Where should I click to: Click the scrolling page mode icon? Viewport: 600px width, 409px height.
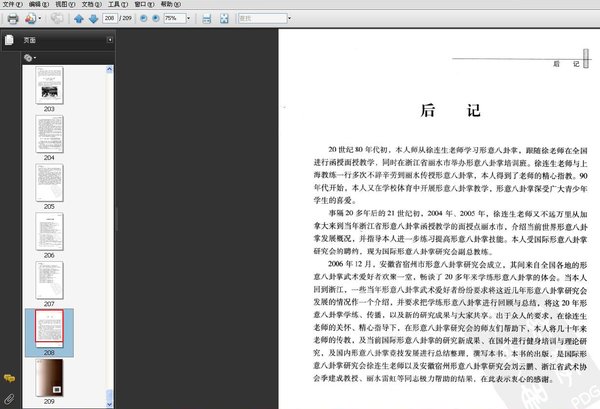point(207,18)
